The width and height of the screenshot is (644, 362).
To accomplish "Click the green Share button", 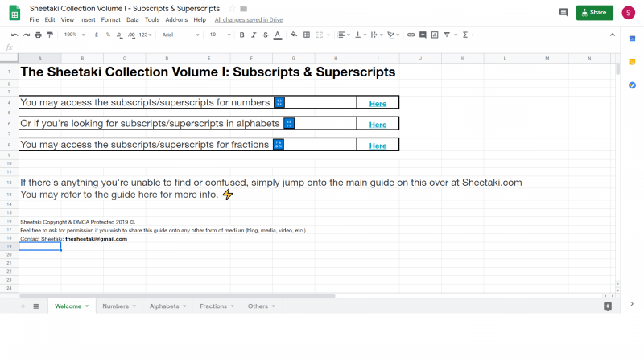I will (x=595, y=13).
